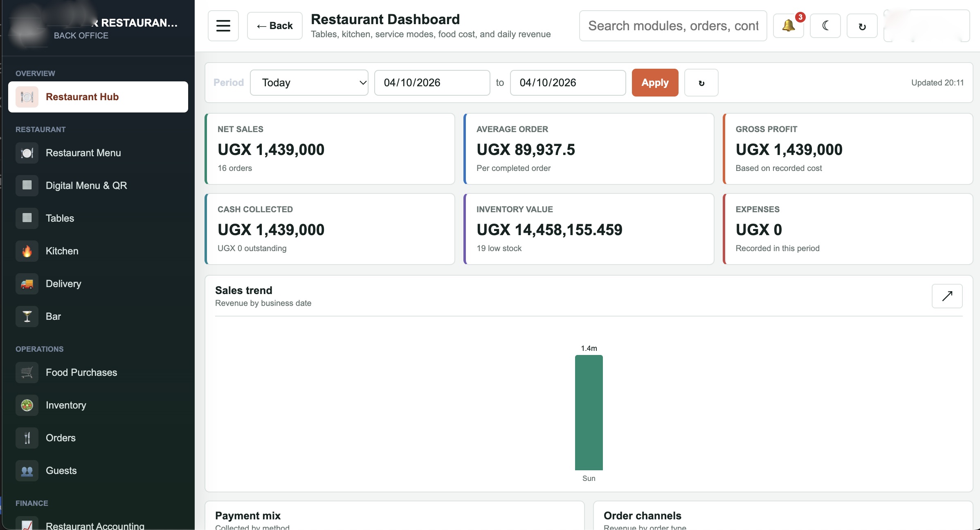This screenshot has width=980, height=530.
Task: Click the header refresh icon
Action: pyautogui.click(x=862, y=26)
